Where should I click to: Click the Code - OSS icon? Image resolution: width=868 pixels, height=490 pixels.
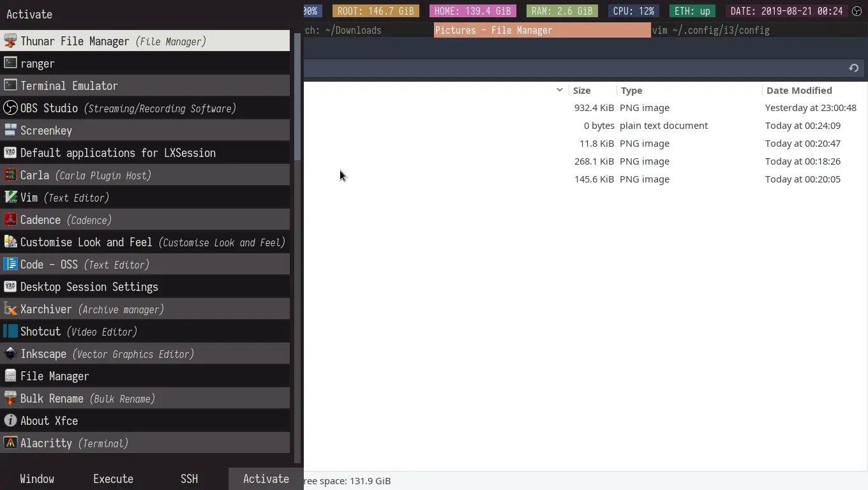10,264
